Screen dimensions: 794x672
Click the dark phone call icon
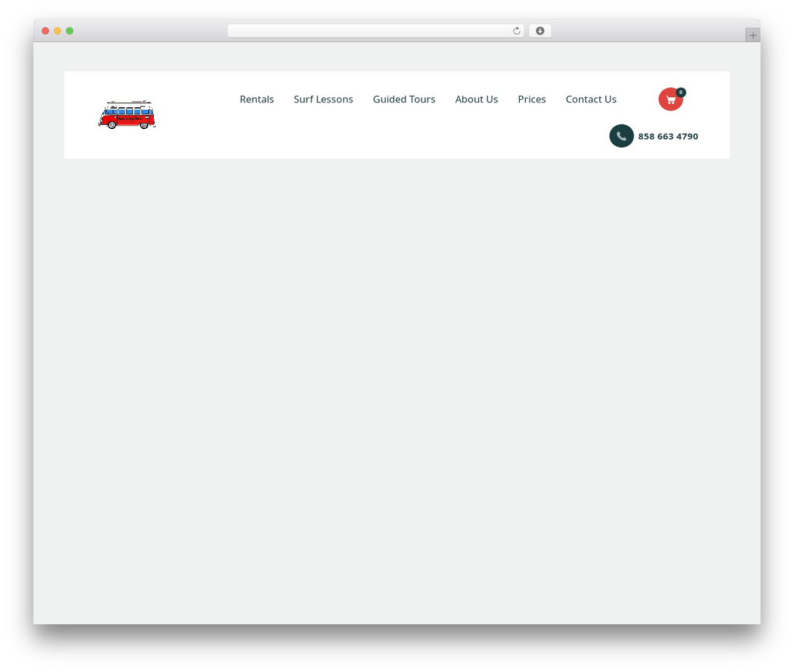pyautogui.click(x=622, y=136)
